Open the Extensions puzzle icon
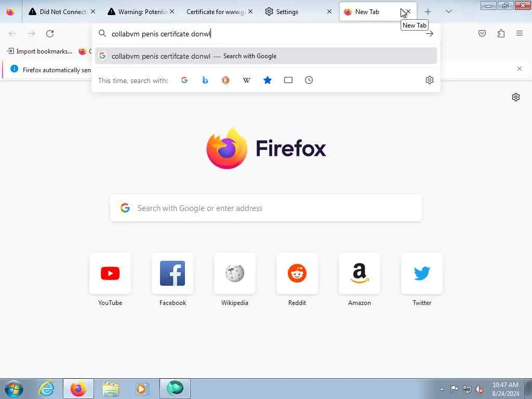 point(501,34)
